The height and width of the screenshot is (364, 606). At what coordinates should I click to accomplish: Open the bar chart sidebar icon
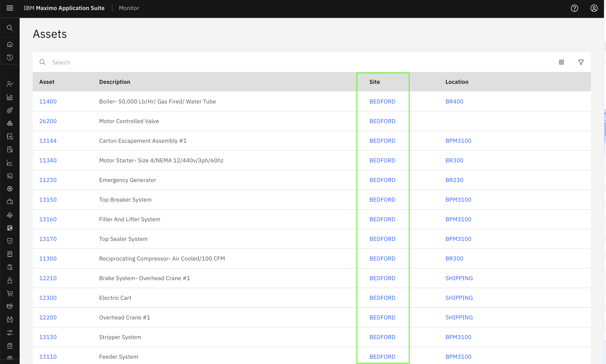(x=10, y=97)
